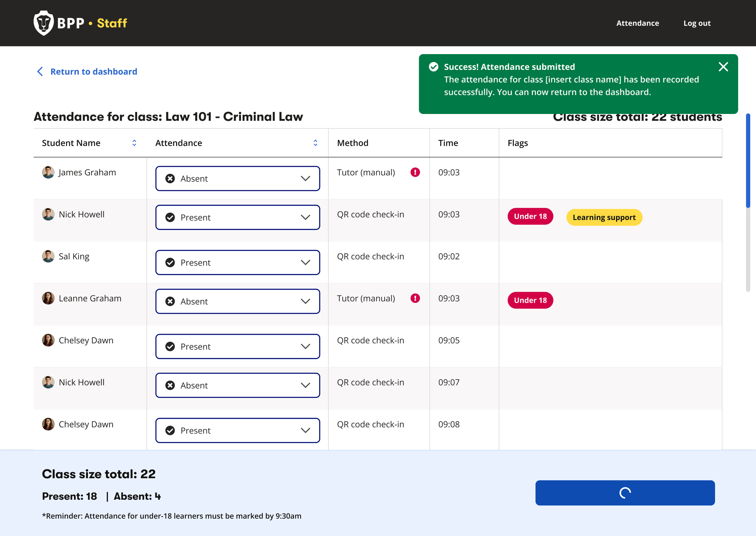Click the avatar of Chelsey Dawn at 09:08
Image resolution: width=756 pixels, height=536 pixels.
(48, 424)
